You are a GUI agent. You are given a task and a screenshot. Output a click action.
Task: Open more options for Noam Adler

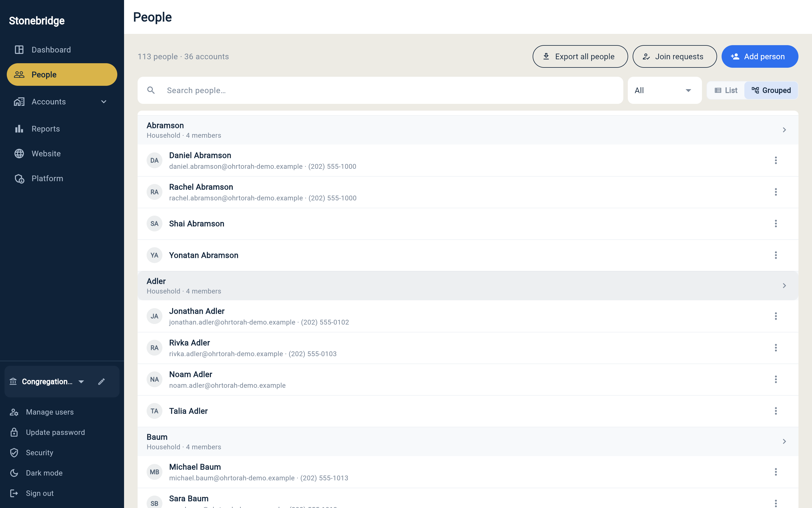tap(776, 379)
